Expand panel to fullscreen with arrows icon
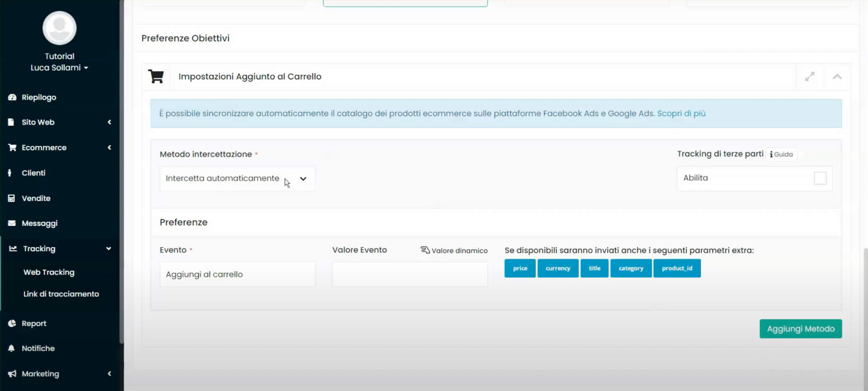 point(810,76)
